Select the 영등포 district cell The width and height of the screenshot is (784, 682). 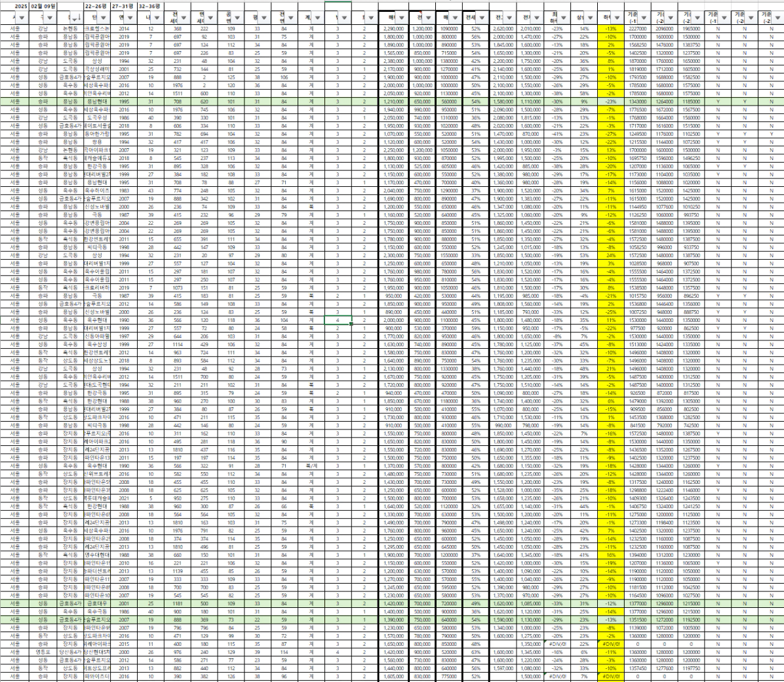click(x=43, y=652)
